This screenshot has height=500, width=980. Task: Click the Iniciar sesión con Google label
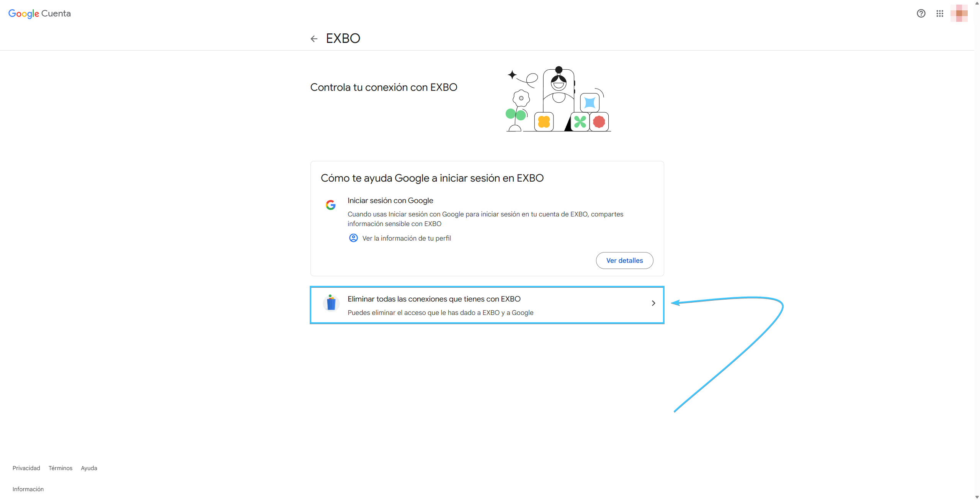[x=390, y=200]
